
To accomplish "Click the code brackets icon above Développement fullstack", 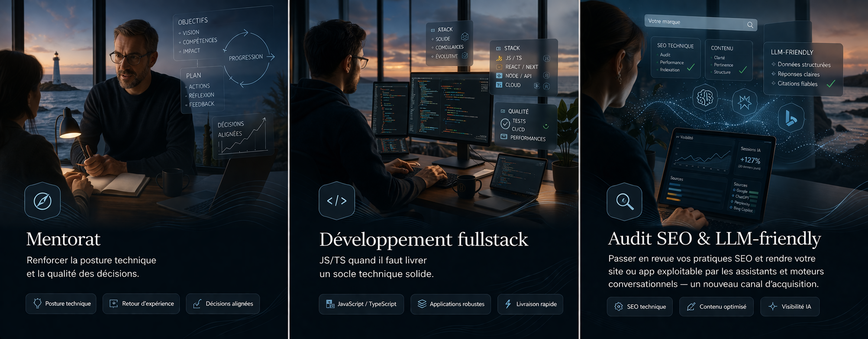I will point(336,201).
